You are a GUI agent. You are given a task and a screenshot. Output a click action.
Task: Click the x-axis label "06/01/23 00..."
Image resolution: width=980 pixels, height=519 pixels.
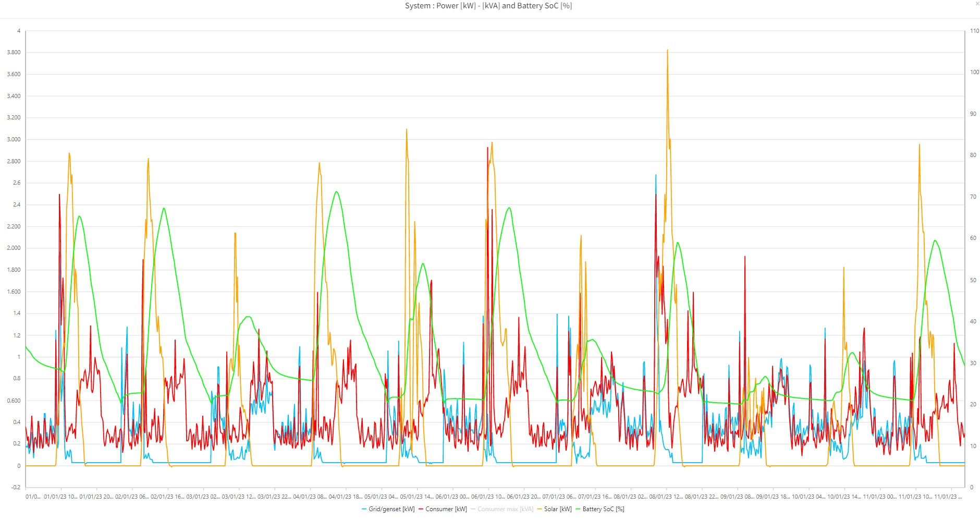click(x=452, y=497)
